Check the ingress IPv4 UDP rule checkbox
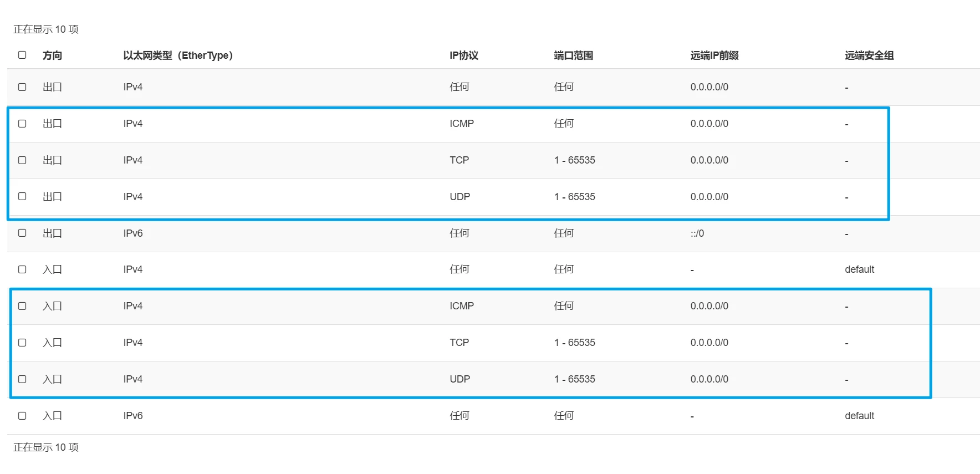This screenshot has width=980, height=474. click(22, 379)
